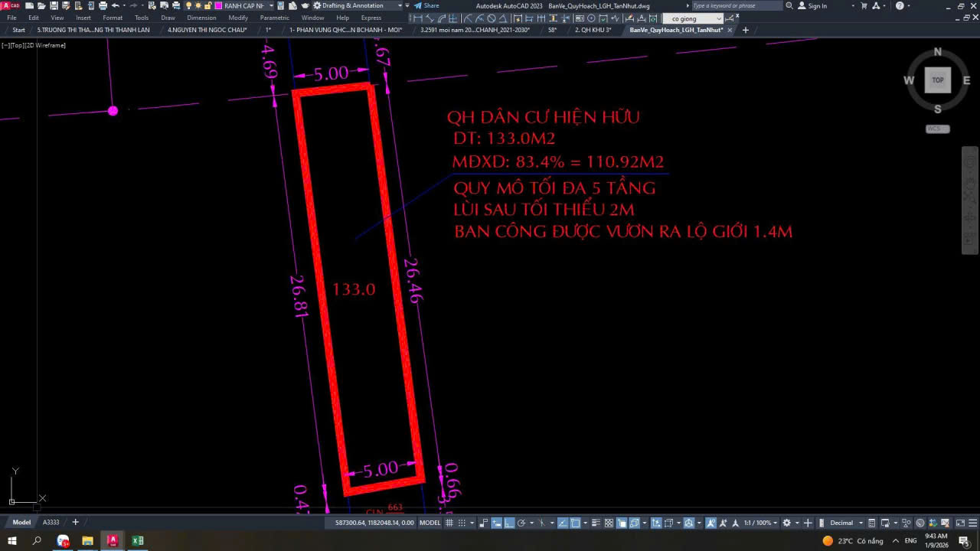Select the Save icon in Quick Access Toolbar
980x551 pixels.
click(x=54, y=5)
